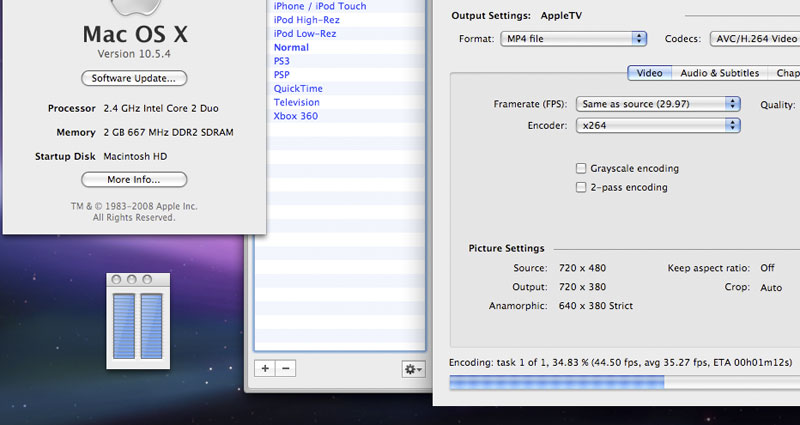Click the 'Macintosh HD' startup disk text

click(135, 156)
